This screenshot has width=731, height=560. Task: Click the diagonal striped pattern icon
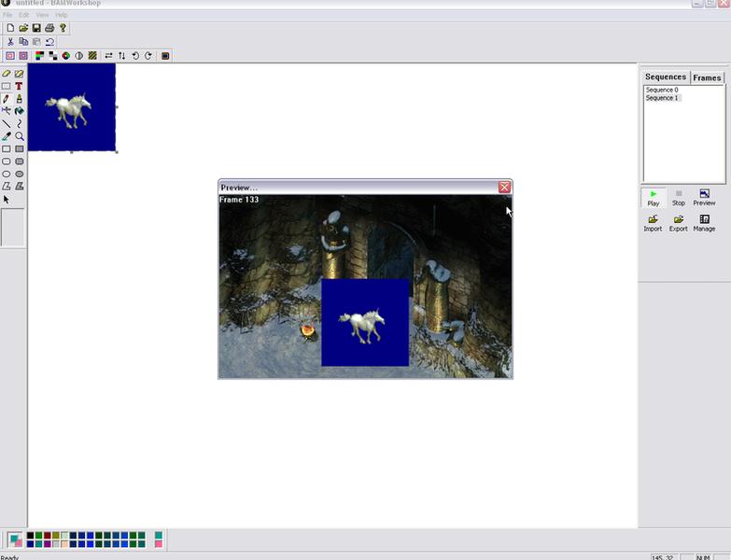coord(92,56)
